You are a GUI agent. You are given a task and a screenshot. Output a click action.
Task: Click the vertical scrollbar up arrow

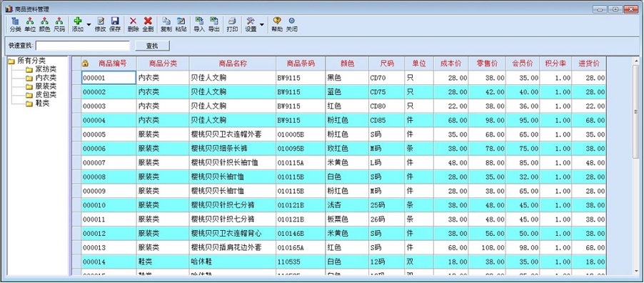coord(636,61)
